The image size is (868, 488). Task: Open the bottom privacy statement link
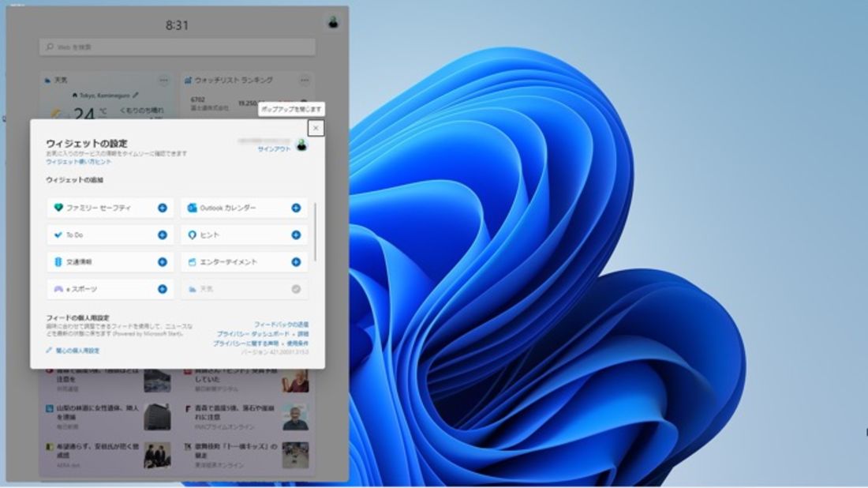[x=245, y=343]
